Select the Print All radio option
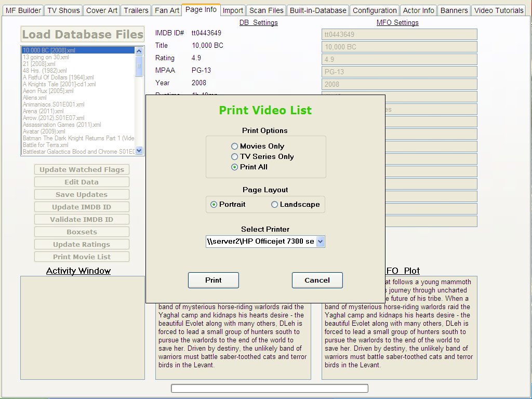Viewport: 532px width, 399px height. 235,167
